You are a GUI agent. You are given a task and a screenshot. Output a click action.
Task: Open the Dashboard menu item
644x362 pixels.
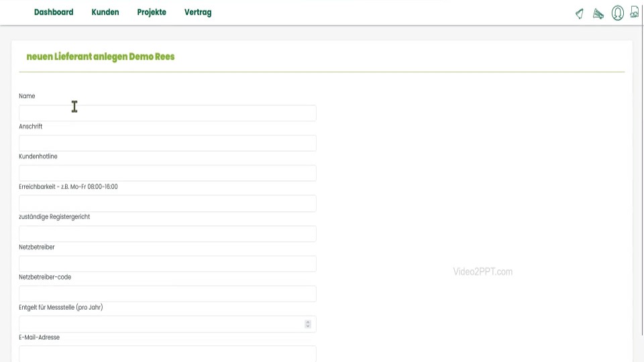coord(54,12)
